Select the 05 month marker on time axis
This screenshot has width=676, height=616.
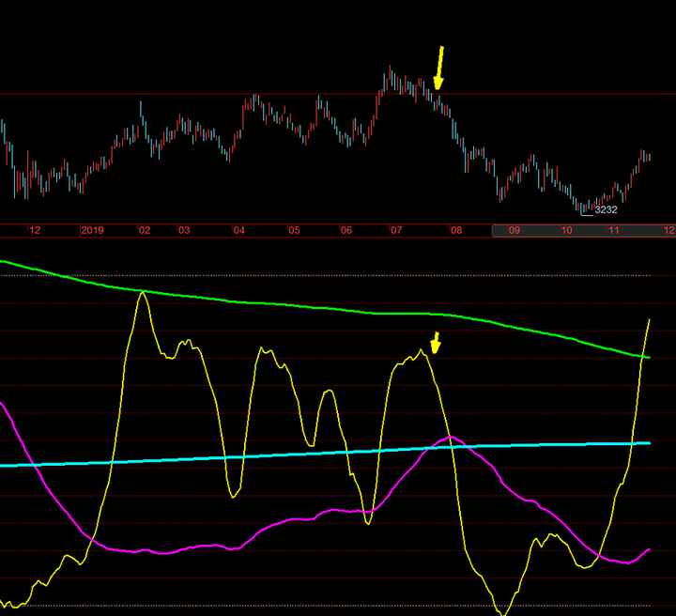click(294, 230)
